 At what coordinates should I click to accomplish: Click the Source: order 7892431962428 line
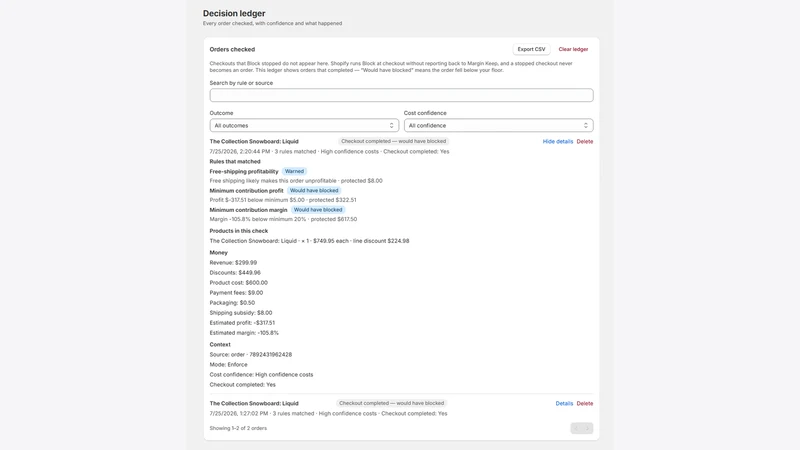251,355
